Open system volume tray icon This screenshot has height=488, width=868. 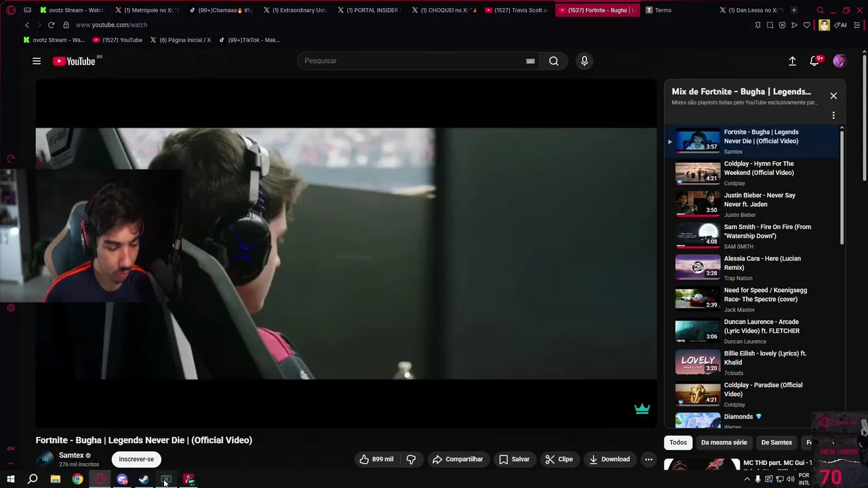[791, 479]
